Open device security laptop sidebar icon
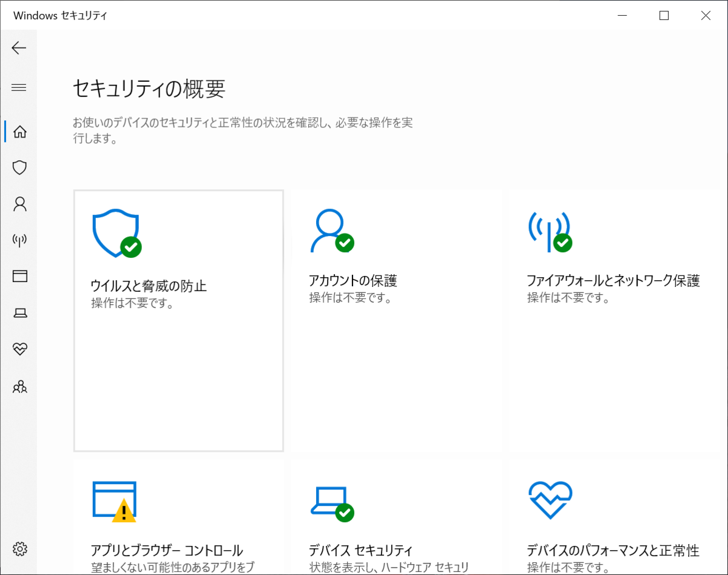Viewport: 728px width, 575px height. [x=20, y=313]
